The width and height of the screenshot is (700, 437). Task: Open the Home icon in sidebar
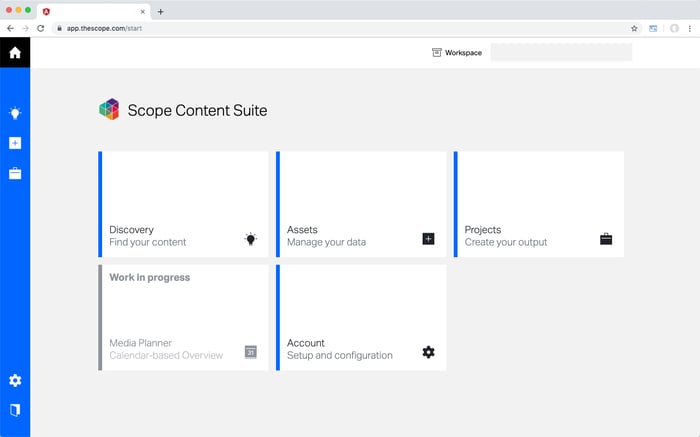tap(15, 53)
